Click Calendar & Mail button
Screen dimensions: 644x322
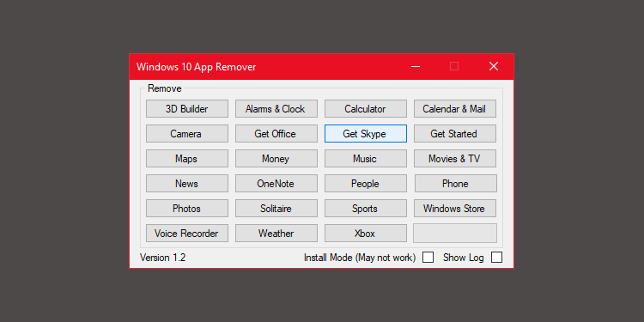tap(455, 109)
